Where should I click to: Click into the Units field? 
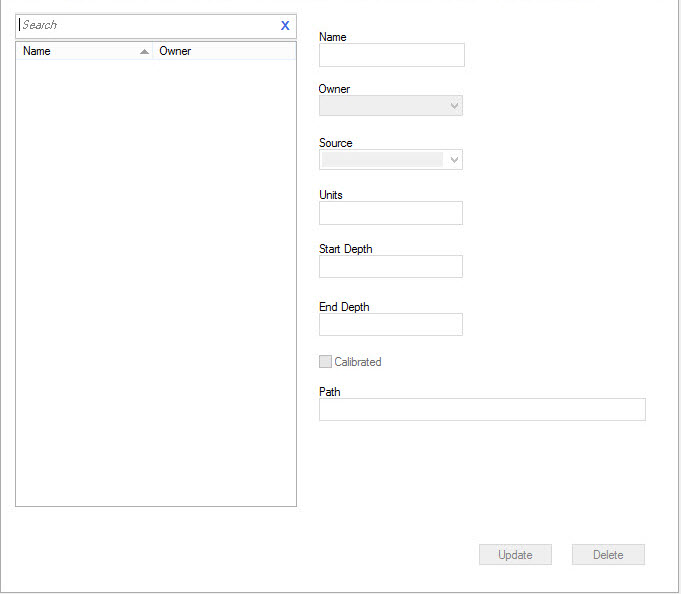tap(390, 213)
